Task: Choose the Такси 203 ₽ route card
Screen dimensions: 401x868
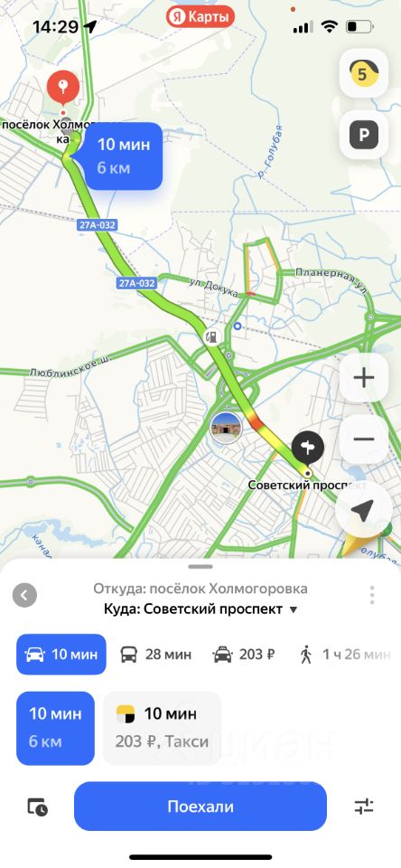Action: [x=163, y=728]
